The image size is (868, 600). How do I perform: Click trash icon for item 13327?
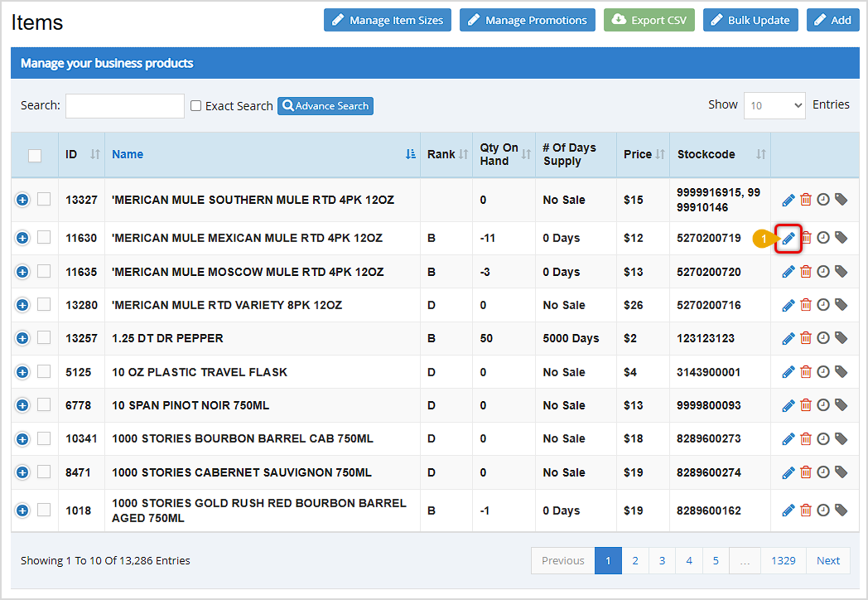coord(806,200)
